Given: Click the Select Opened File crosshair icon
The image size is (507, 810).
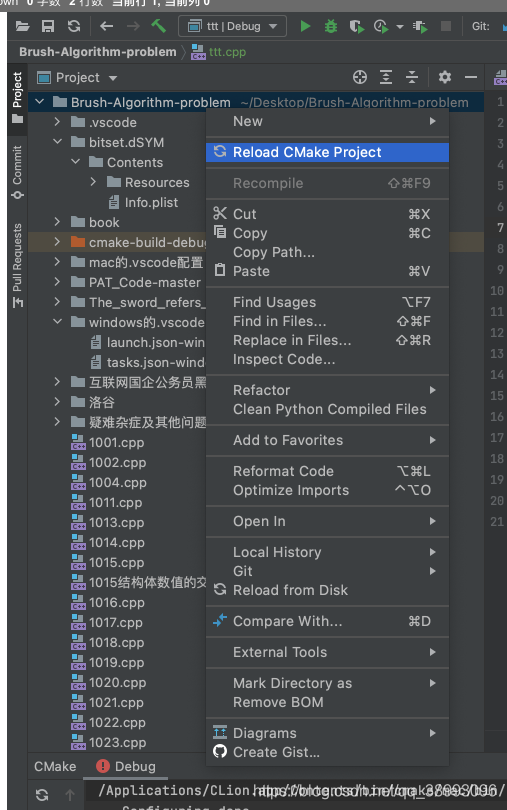Looking at the screenshot, I should [x=360, y=77].
